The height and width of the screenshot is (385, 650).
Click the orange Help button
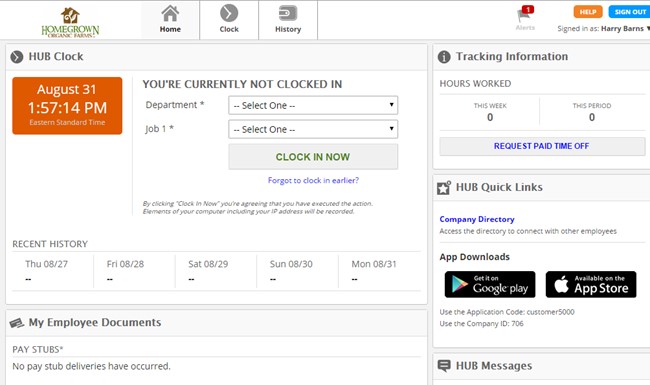pos(588,12)
